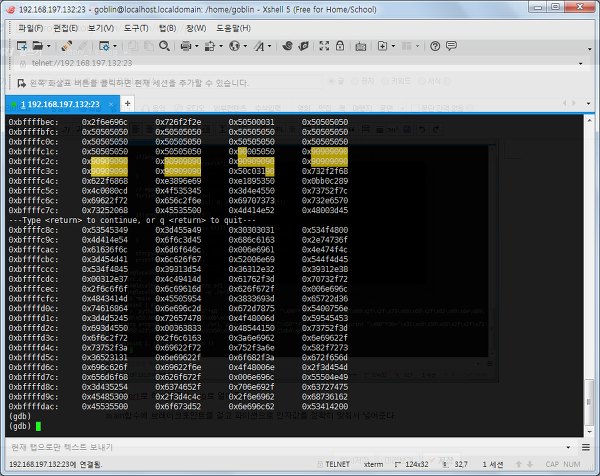This screenshot has height=476, width=600.
Task: Click the terminal scrollbar thumb
Action: tap(589, 401)
